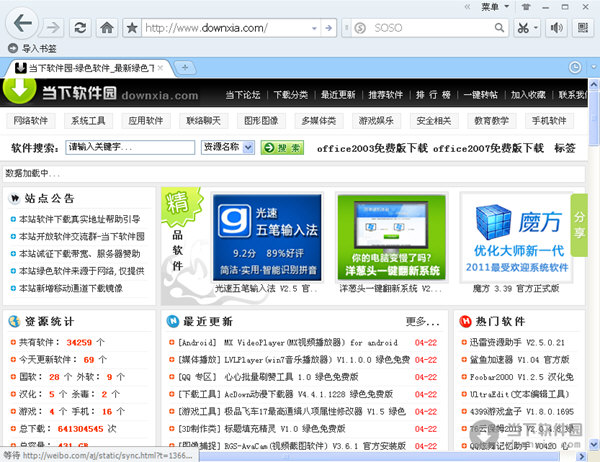Select the 网络软件 category tab
The width and height of the screenshot is (600, 462).
click(31, 121)
